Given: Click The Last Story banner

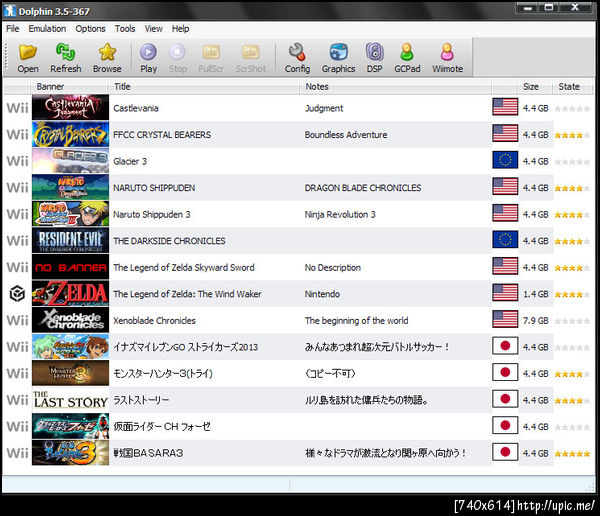Looking at the screenshot, I should click(70, 400).
